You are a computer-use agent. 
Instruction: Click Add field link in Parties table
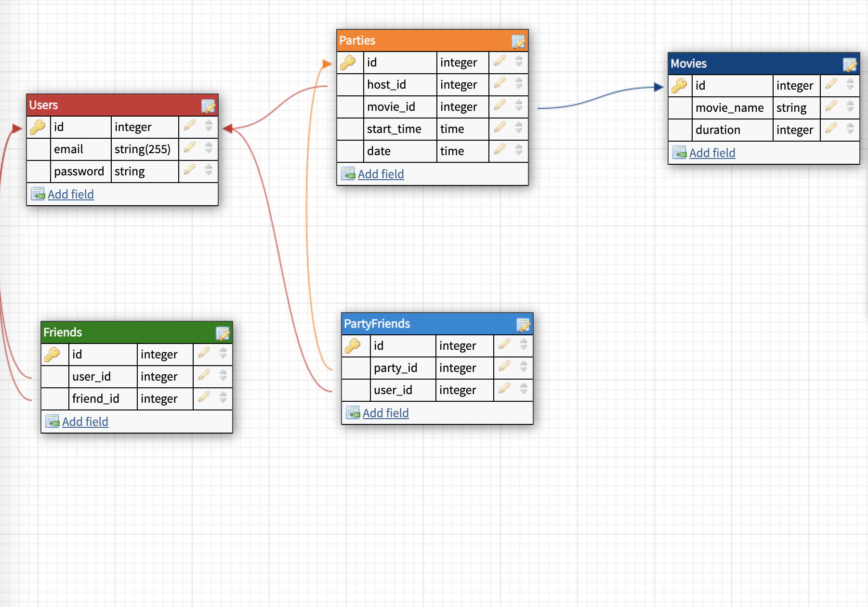coord(381,174)
